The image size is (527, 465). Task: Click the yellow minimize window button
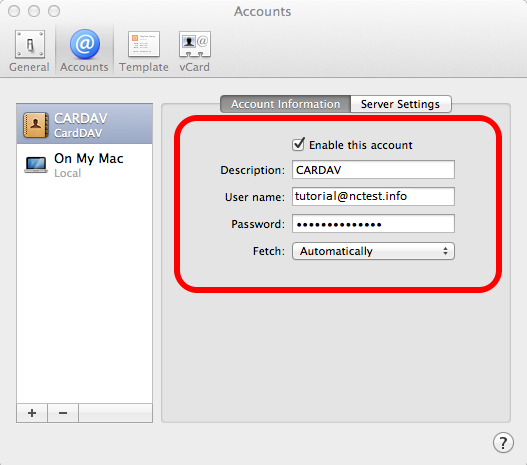pyautogui.click(x=34, y=11)
